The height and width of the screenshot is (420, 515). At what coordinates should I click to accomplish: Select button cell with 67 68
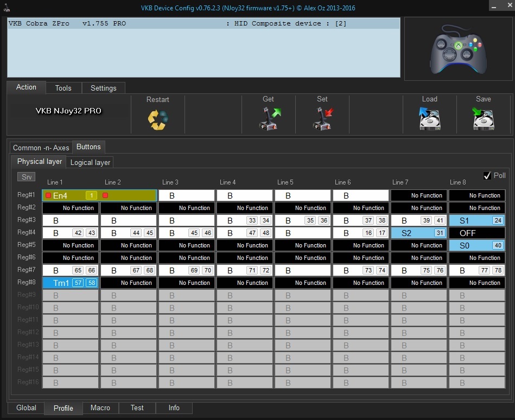129,270
